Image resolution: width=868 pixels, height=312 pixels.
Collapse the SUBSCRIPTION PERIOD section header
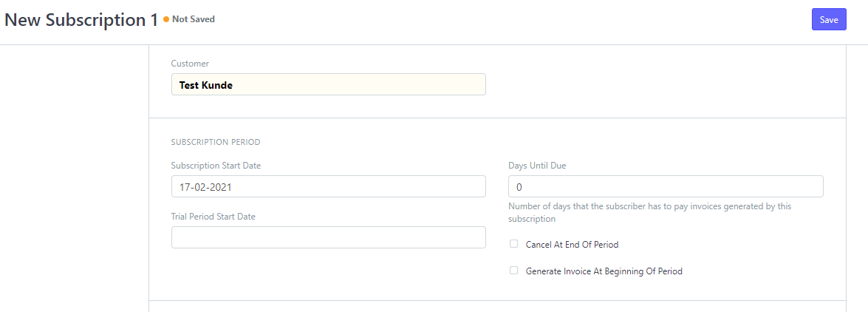[x=216, y=142]
